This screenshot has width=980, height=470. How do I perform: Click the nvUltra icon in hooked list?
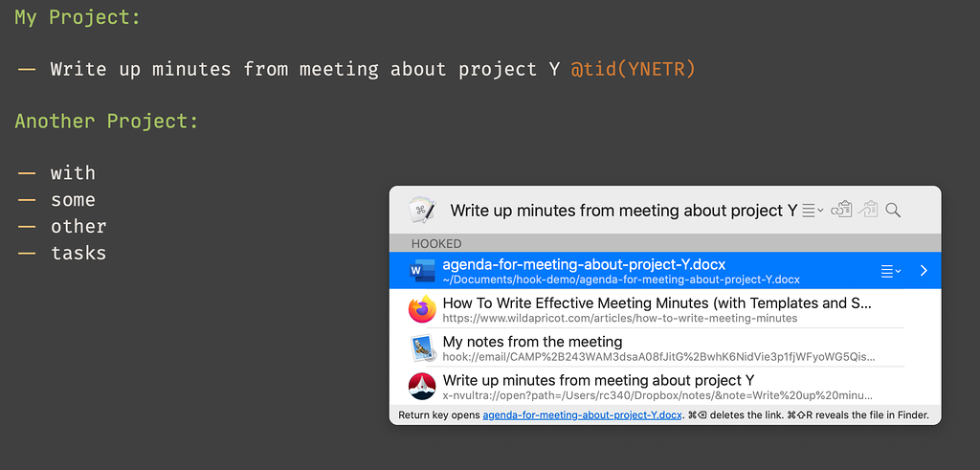click(x=422, y=387)
